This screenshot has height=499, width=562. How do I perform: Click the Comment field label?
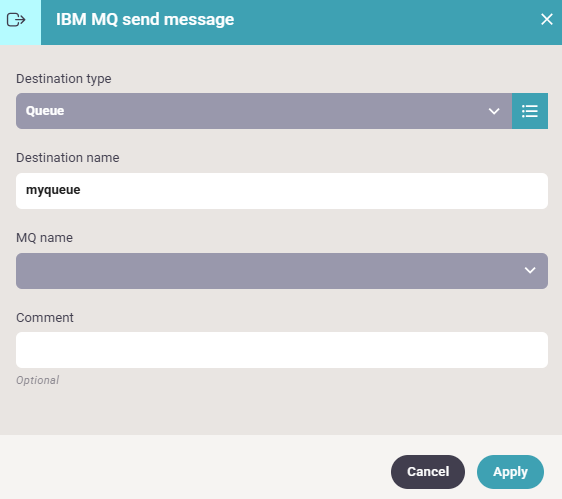coord(45,318)
